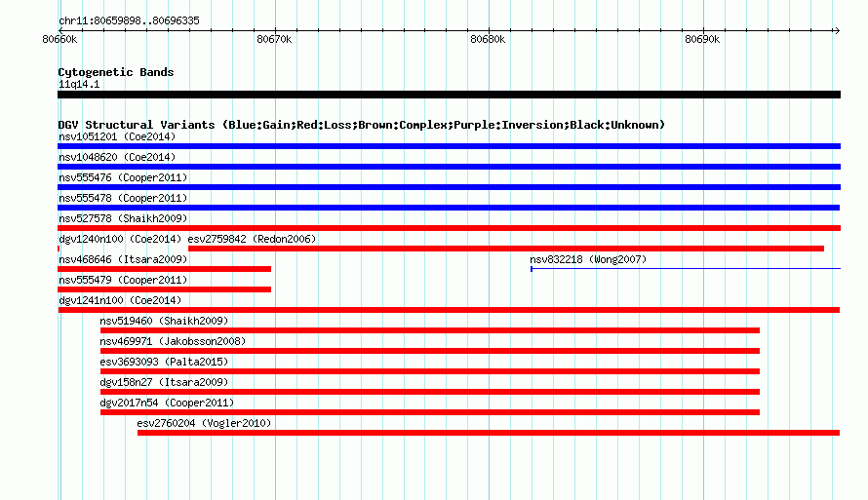Click dgv158n27 (Itsara2009) label
The image size is (868, 500).
point(164,382)
